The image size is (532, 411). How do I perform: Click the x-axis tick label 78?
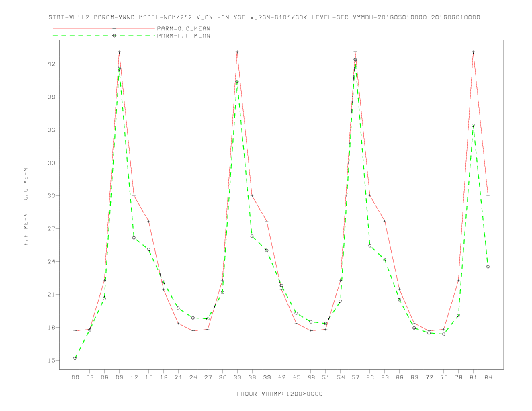tap(458, 377)
